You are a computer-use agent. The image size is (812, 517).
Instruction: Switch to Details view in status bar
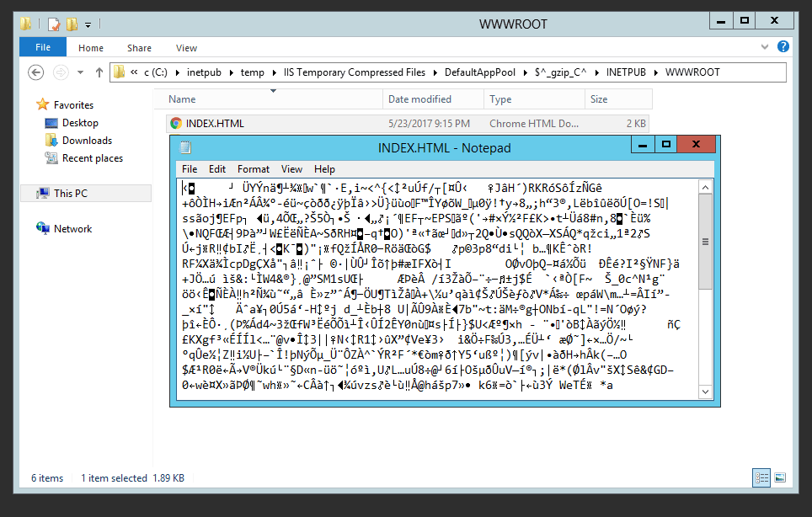[761, 477]
